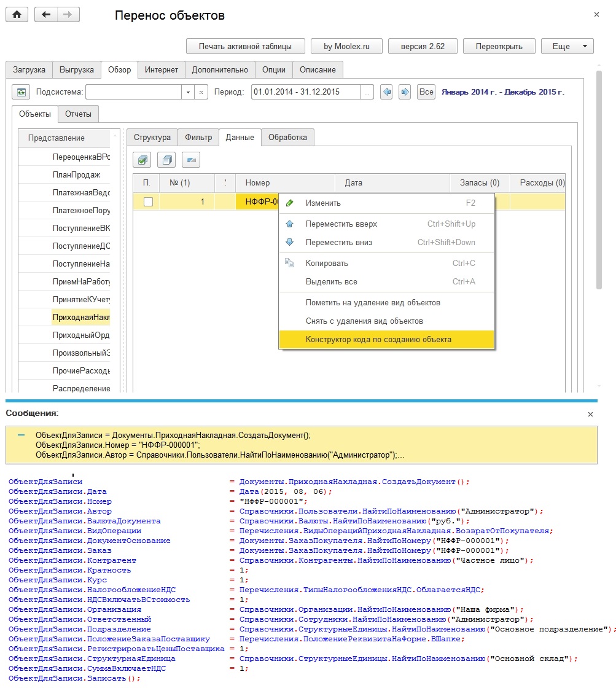This screenshot has width=616, height=688.
Task: Collapse the yellow message with the dash icon
Action: [x=21, y=436]
